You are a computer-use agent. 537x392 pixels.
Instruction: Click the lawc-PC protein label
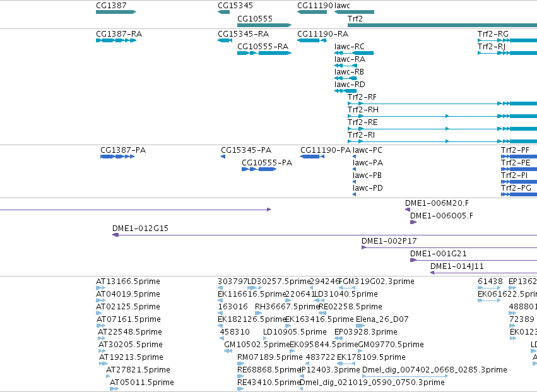367,150
